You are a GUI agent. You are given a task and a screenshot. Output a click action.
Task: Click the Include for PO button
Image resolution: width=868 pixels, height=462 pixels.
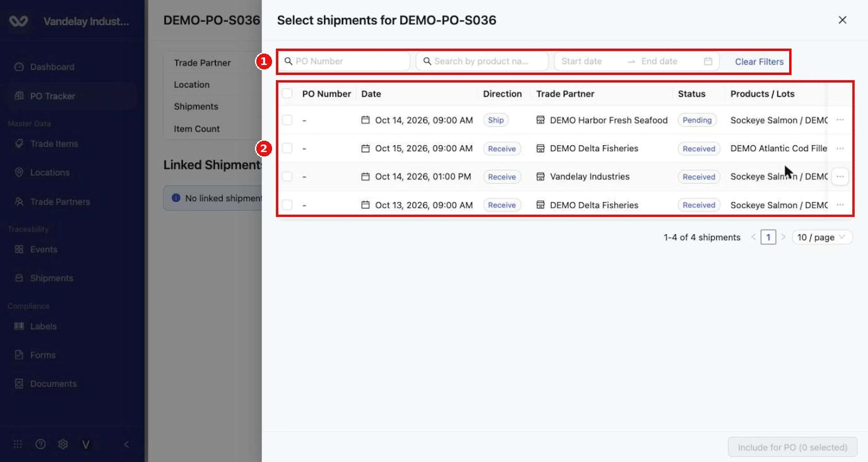(x=793, y=447)
